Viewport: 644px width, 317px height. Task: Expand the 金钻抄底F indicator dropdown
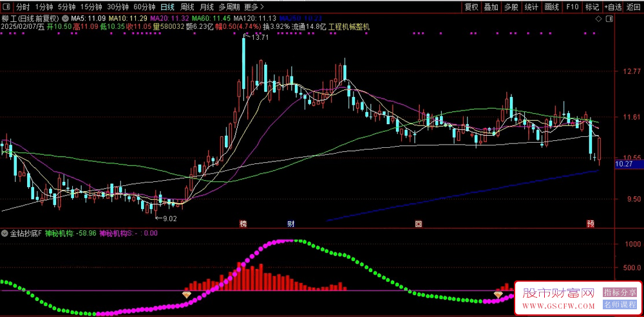click(5, 233)
